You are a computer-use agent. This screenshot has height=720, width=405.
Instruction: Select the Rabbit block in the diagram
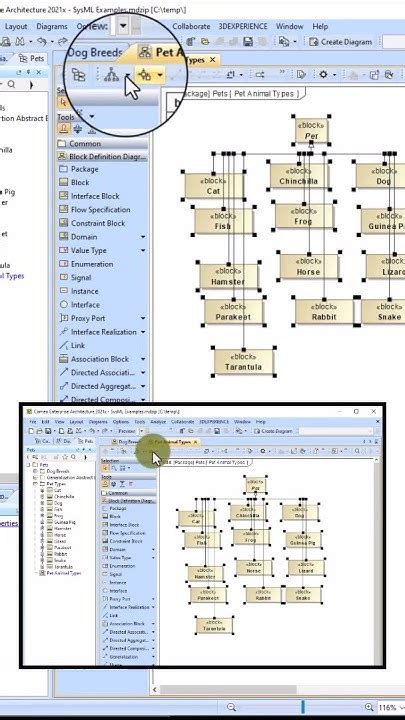[x=324, y=311]
